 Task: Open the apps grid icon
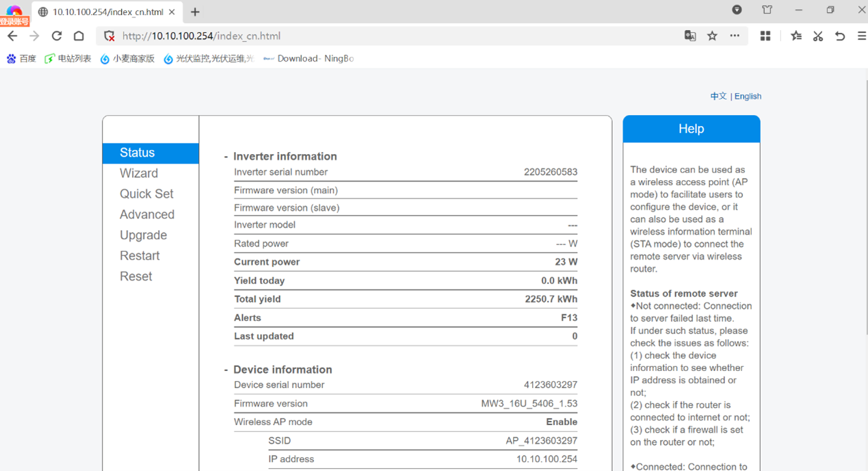[765, 36]
